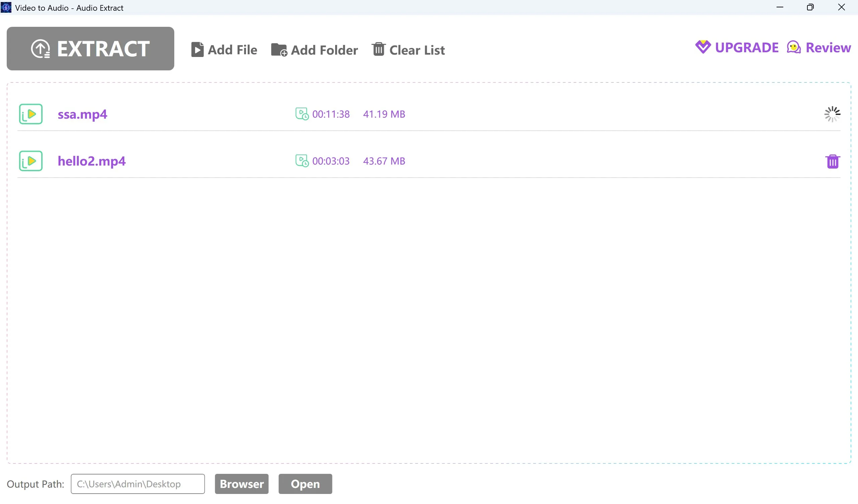858x504 pixels.
Task: Click the loading spinner on the ssa.mp4 row
Action: [x=833, y=114]
